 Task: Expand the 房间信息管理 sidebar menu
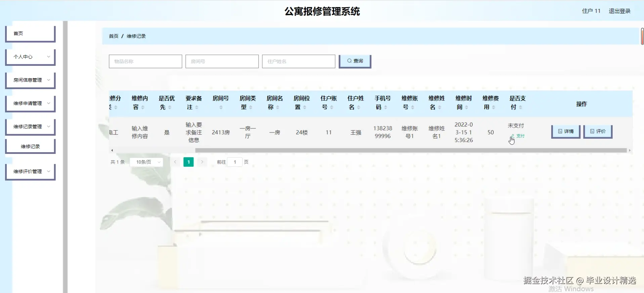(30, 80)
